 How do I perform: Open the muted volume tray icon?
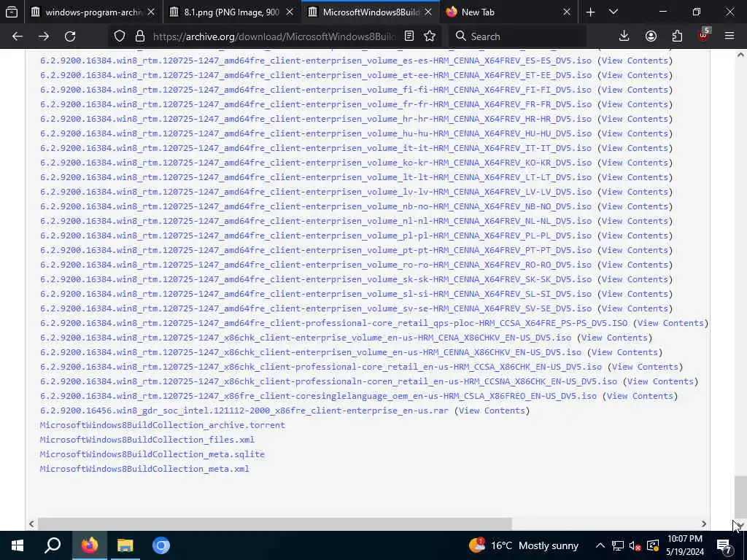tap(635, 545)
